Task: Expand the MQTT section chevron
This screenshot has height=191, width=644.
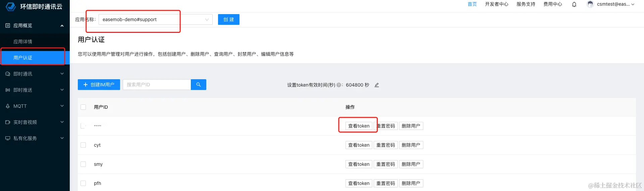Action: 62,106
